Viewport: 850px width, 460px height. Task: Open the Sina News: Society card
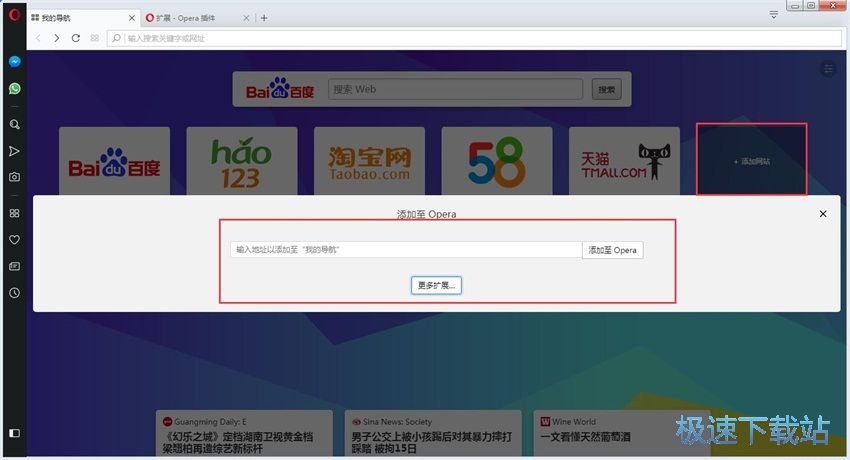click(433, 435)
